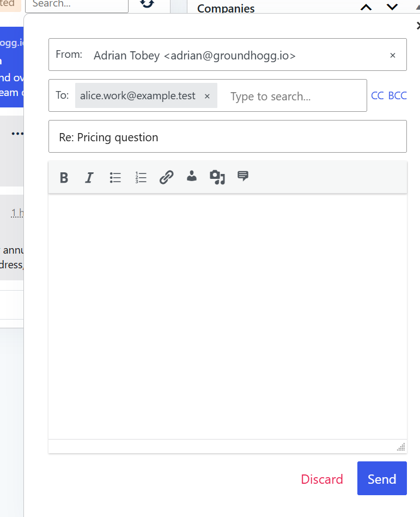Open the contact replacements person icon

click(x=192, y=176)
